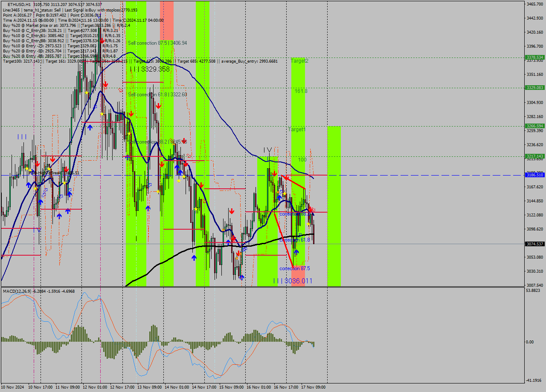Select the Target1 label
Screen dimensions: 546x392
[297, 130]
